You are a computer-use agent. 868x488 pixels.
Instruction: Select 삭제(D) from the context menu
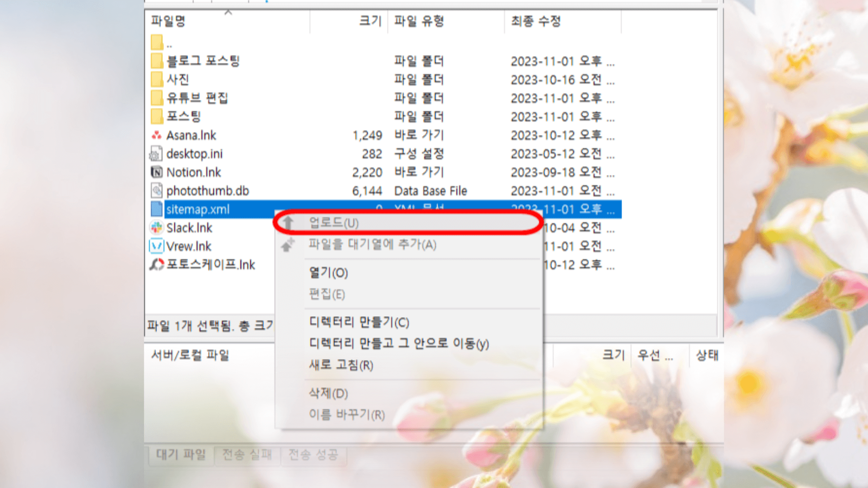(x=328, y=393)
